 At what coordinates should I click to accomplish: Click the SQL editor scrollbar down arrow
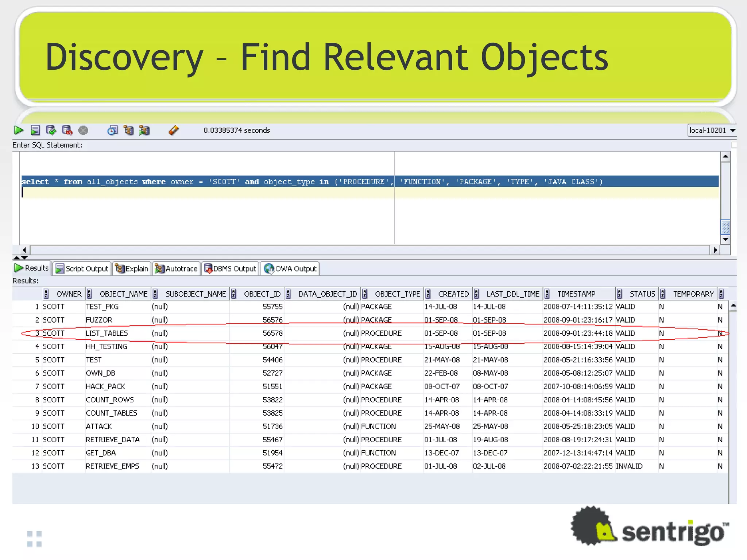coord(725,240)
